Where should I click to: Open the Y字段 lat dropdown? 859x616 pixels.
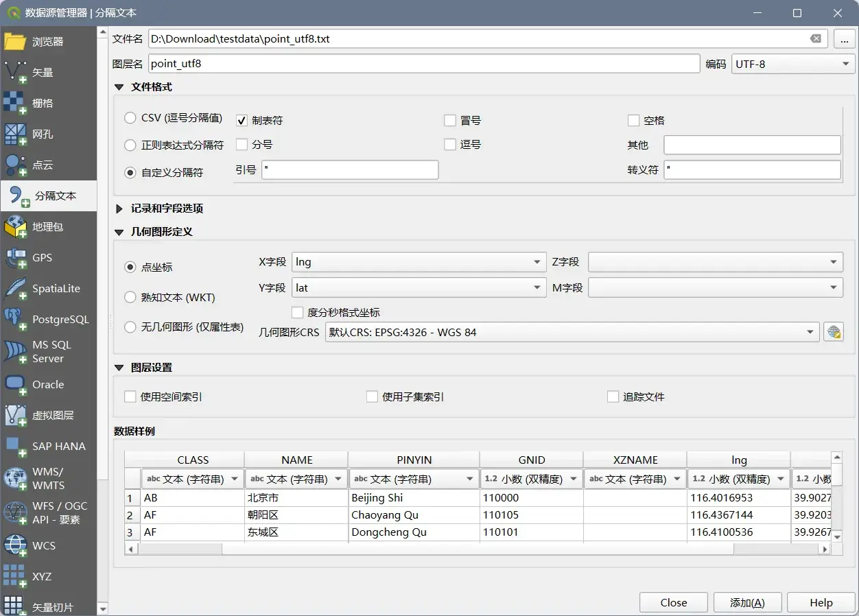419,288
